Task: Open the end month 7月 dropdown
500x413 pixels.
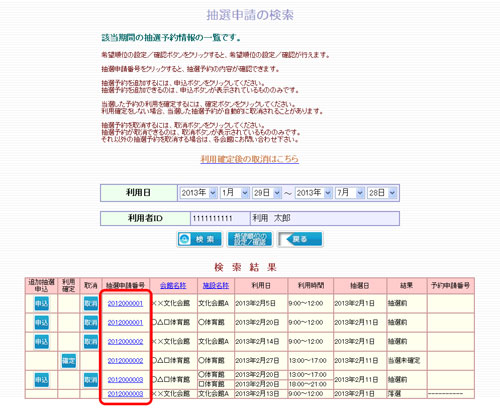Action: [x=350, y=193]
